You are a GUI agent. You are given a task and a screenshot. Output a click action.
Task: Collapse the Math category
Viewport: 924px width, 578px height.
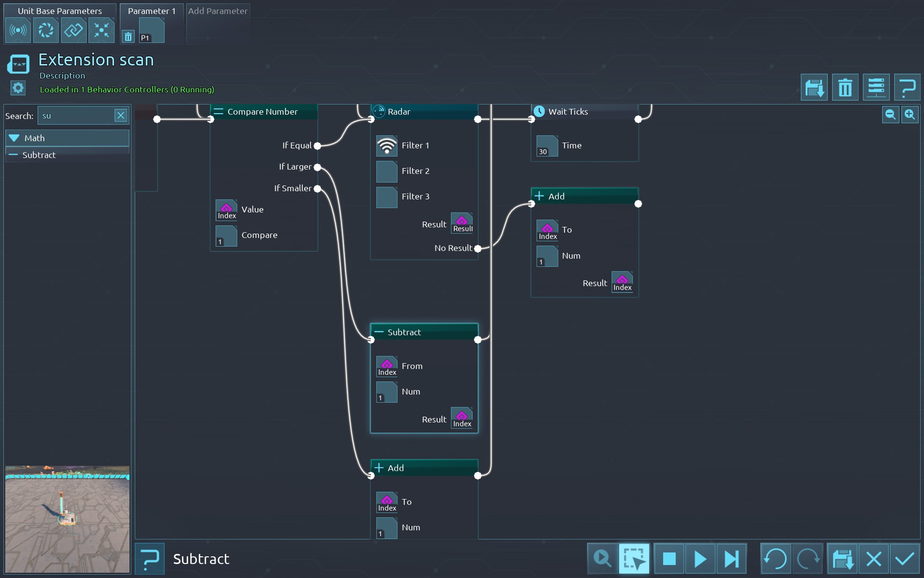point(14,138)
